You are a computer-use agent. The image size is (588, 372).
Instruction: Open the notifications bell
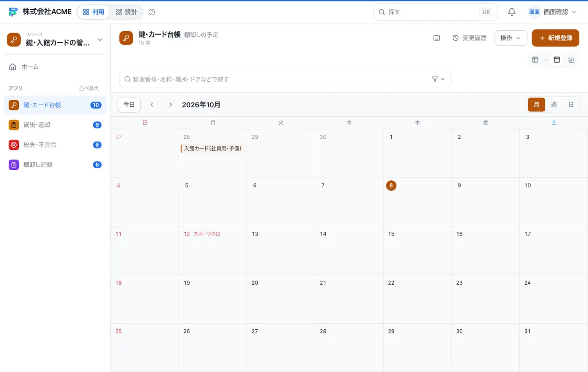[x=512, y=12]
